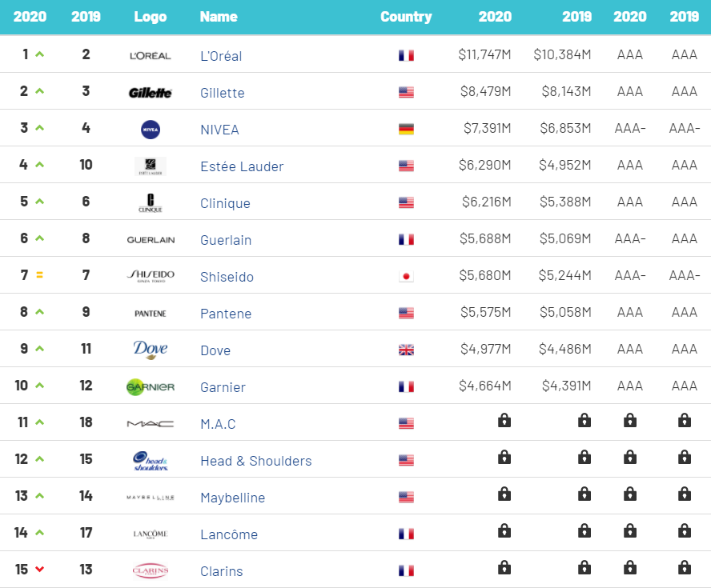Click the Japan flag in Shiseido row
Image resolution: width=711 pixels, height=588 pixels.
(406, 277)
